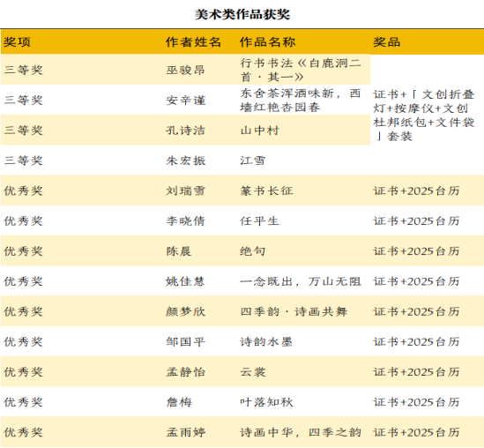Select the work title 绝句

252,251
